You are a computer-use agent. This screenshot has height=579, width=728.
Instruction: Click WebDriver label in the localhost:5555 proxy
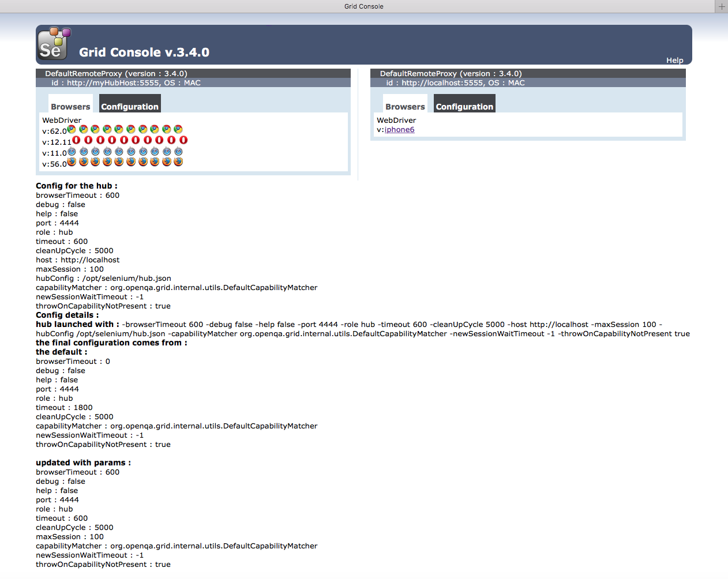396,121
